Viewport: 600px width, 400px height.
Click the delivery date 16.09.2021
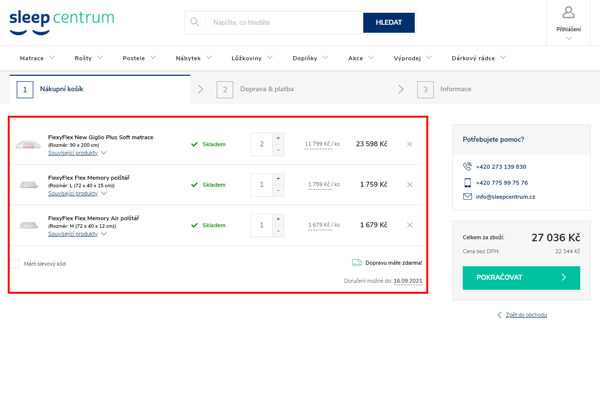[408, 281]
